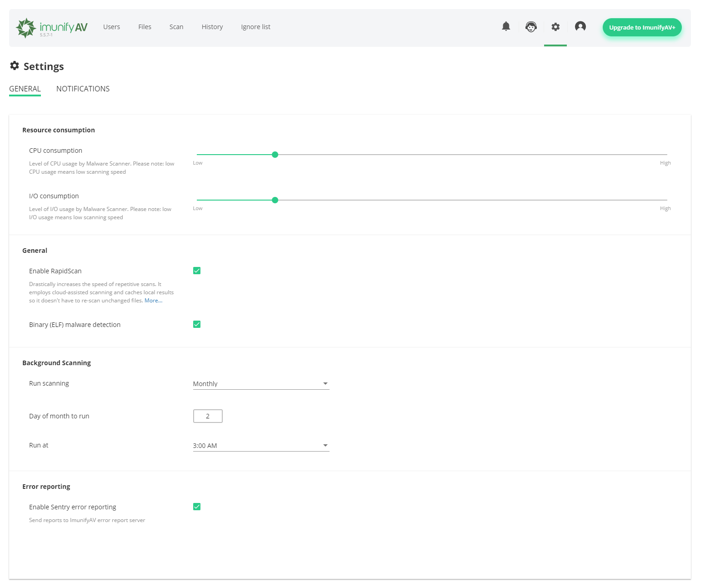Image resolution: width=720 pixels, height=588 pixels.
Task: Toggle Enable Sentry error reporting checkbox
Action: pos(197,507)
